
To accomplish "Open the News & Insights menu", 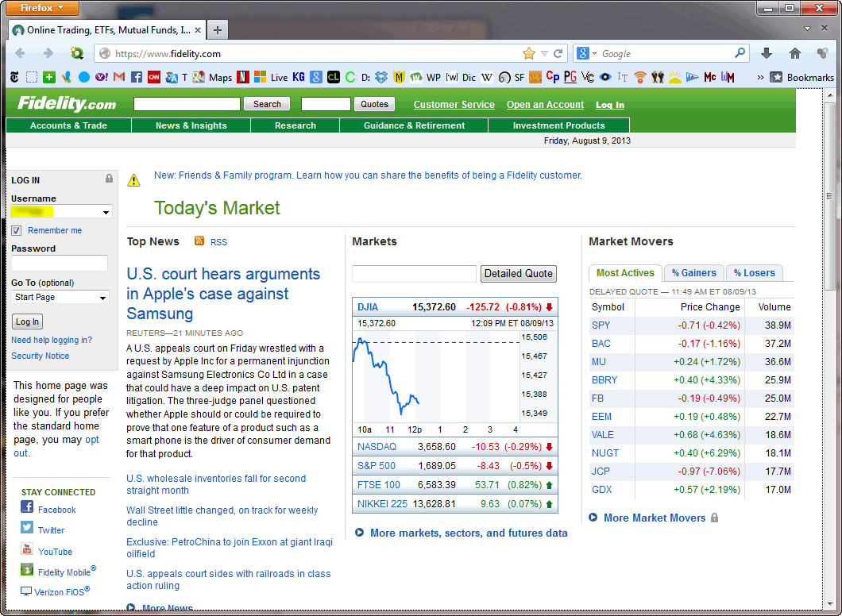I will tap(191, 125).
